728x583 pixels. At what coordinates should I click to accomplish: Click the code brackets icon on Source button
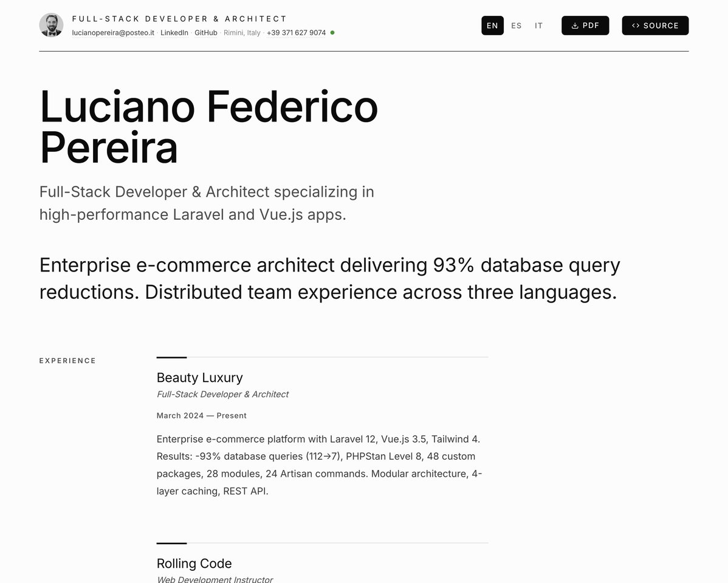coord(636,26)
